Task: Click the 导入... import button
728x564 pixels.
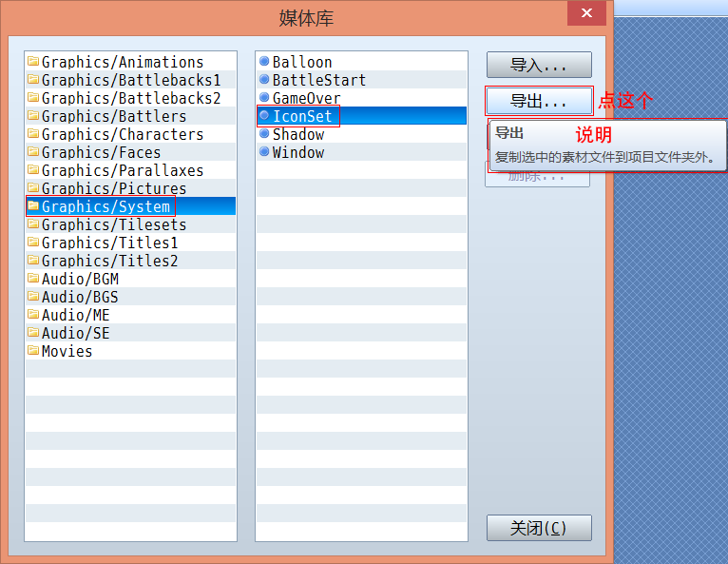Action: [539, 65]
